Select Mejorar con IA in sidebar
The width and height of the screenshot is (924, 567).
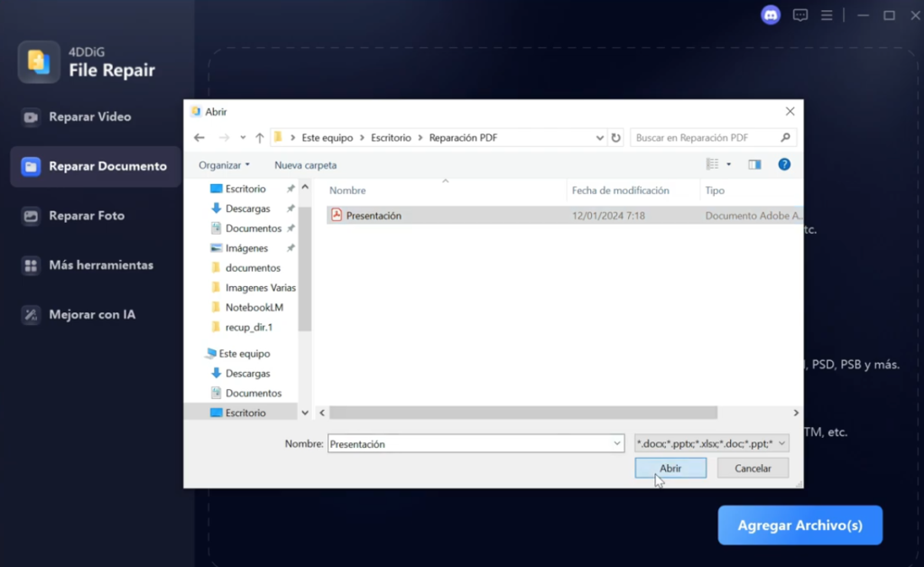(x=92, y=315)
